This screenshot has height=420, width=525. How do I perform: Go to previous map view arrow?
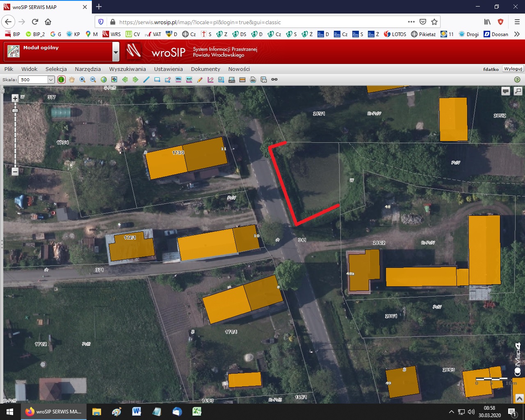click(125, 80)
